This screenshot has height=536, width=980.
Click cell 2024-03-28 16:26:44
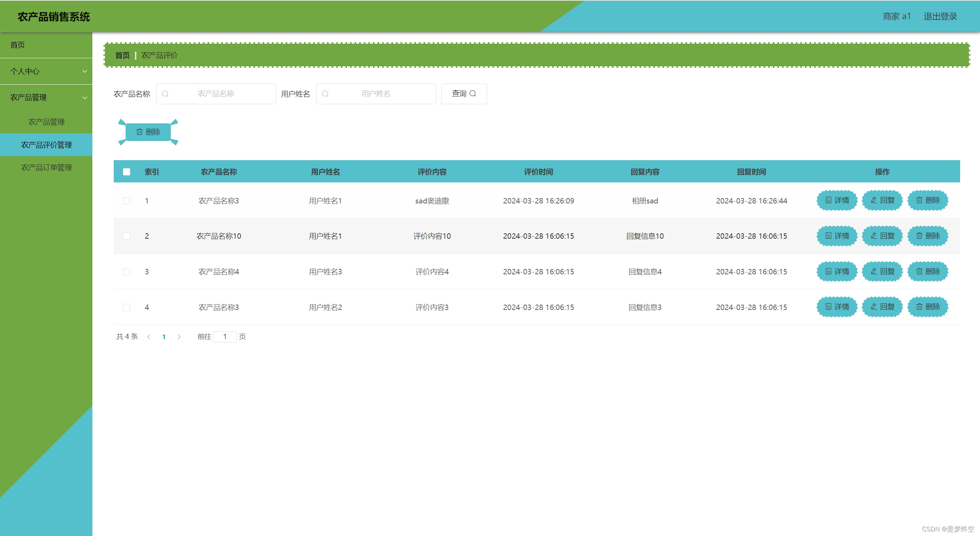751,201
